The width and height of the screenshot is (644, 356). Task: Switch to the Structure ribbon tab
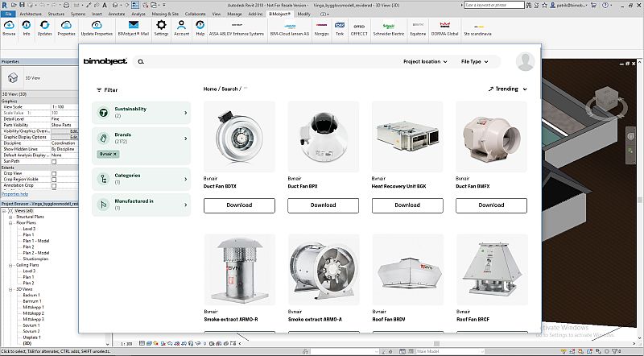(56, 14)
